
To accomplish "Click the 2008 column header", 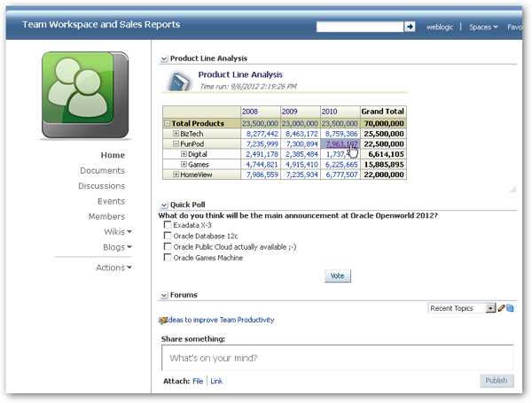I will pyautogui.click(x=250, y=112).
